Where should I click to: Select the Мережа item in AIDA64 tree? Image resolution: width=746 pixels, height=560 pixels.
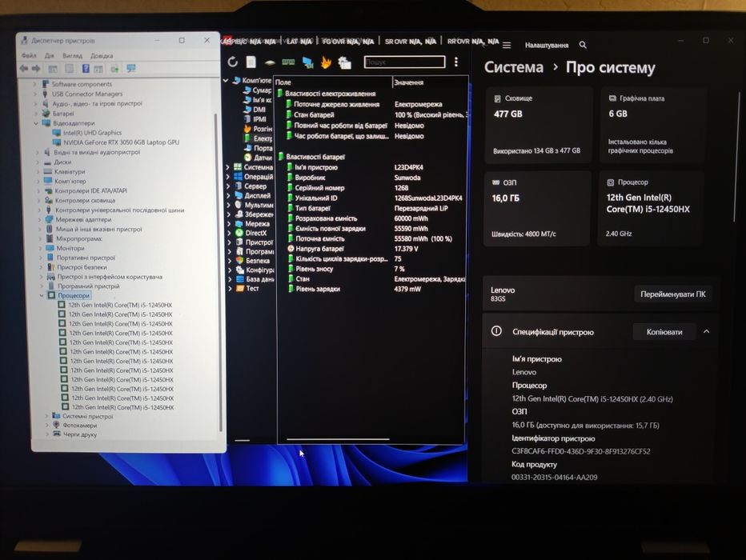pos(252,223)
